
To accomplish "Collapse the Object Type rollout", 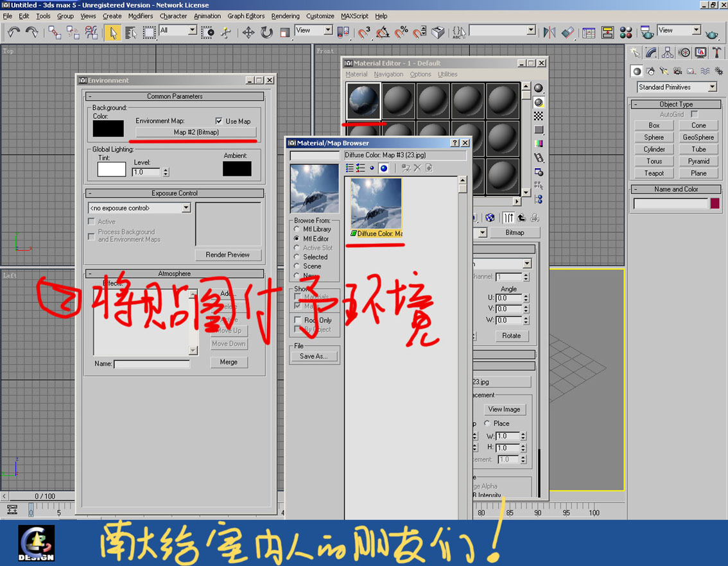I will pyautogui.click(x=675, y=105).
